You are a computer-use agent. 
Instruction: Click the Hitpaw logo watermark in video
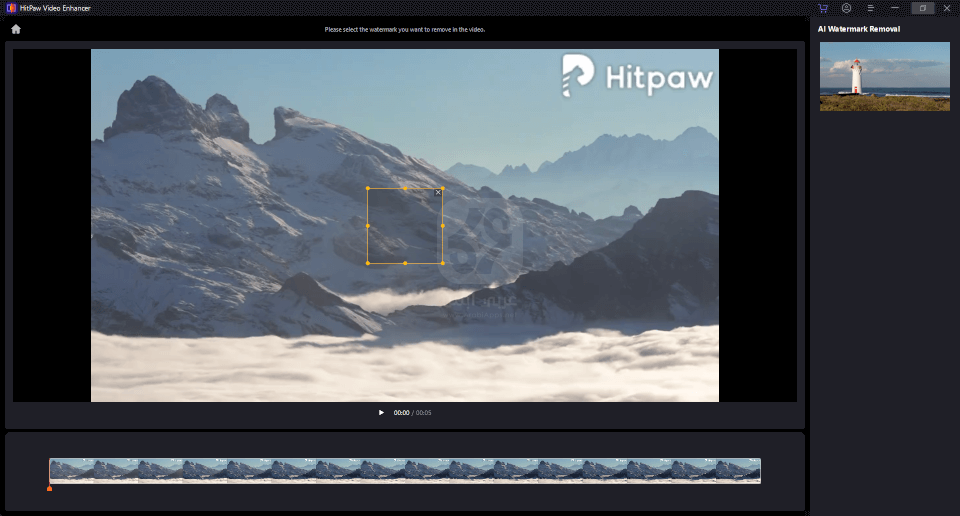[637, 76]
